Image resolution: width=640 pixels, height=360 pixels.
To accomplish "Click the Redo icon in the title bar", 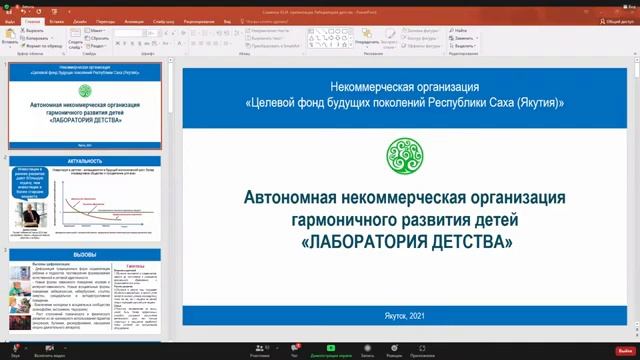I will click(x=38, y=12).
